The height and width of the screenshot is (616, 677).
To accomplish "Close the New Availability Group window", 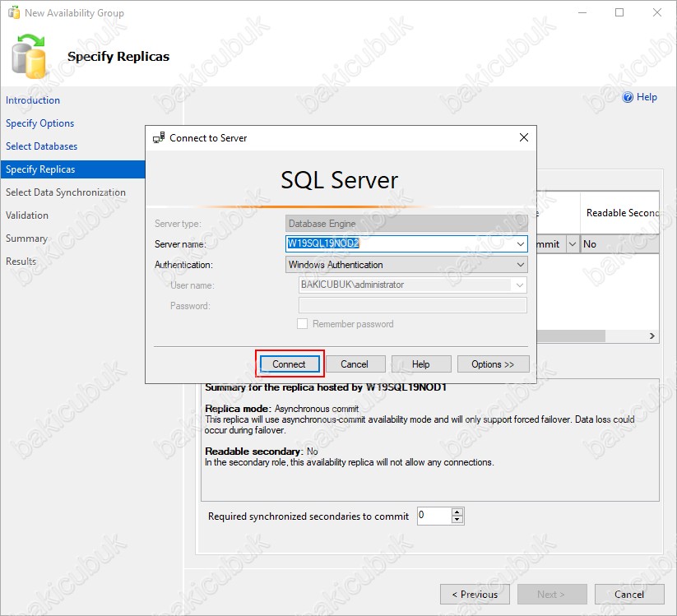I will [656, 12].
